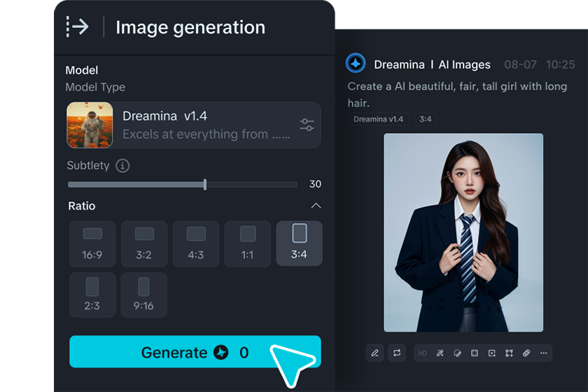Open the Dreamina v1.4 model selector
The width and height of the screenshot is (588, 392).
[x=193, y=125]
